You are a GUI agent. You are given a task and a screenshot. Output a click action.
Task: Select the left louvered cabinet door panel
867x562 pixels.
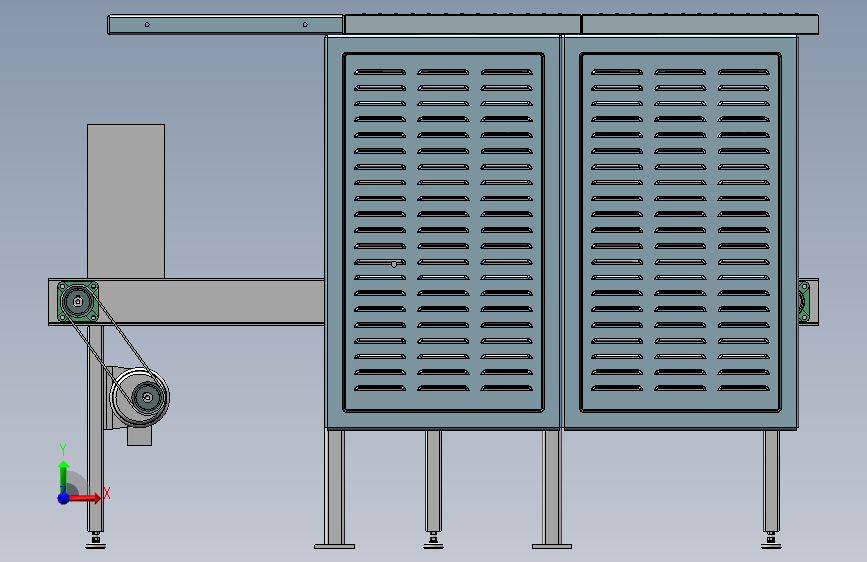[x=443, y=232]
